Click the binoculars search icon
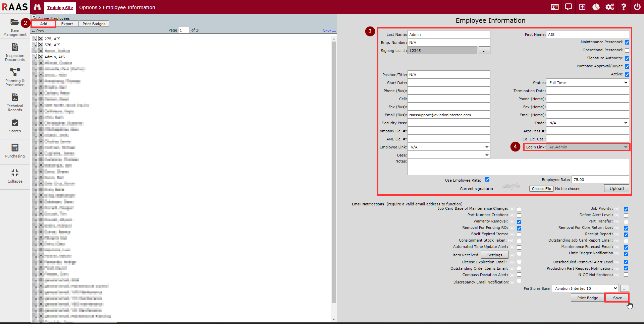The width and height of the screenshot is (644, 324). pyautogui.click(x=37, y=7)
